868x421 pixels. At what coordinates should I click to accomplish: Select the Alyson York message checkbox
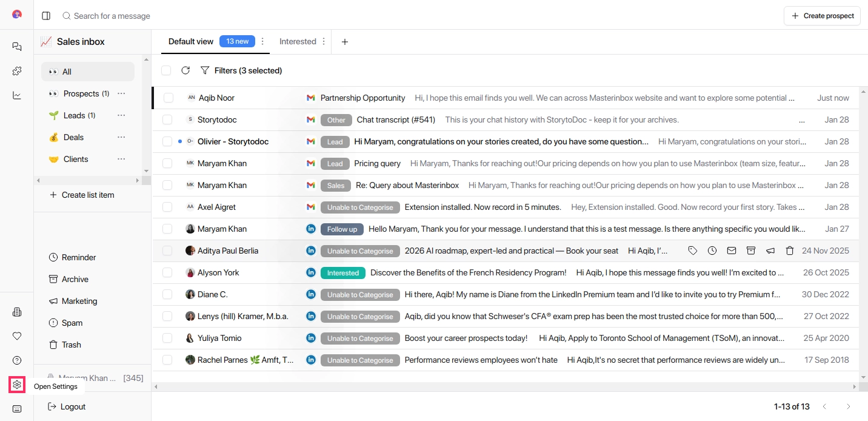167,272
